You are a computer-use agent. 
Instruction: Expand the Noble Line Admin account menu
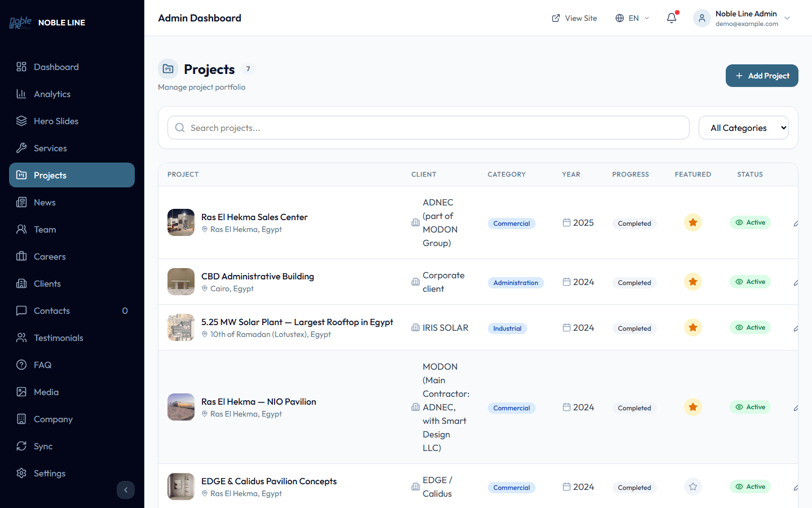(x=742, y=18)
